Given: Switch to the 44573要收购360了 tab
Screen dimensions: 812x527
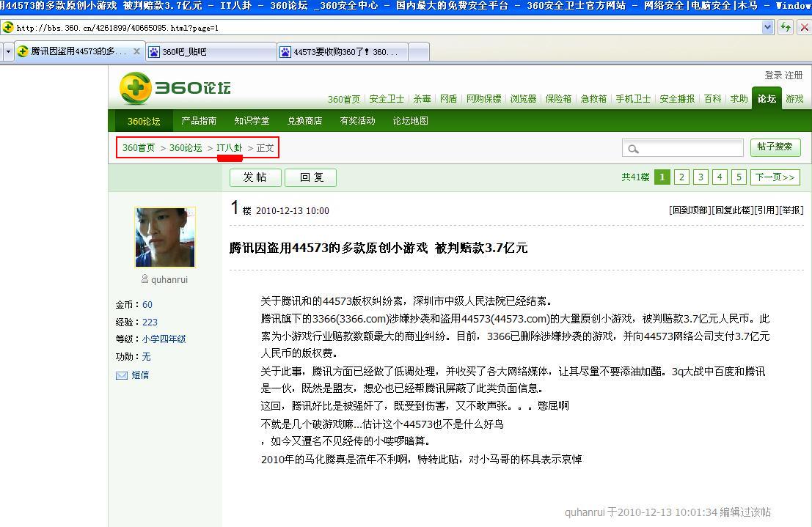Looking at the screenshot, I should [343, 52].
